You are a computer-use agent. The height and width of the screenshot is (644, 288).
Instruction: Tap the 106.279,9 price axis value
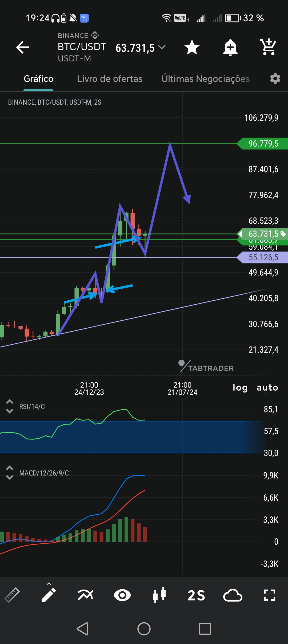pos(261,118)
